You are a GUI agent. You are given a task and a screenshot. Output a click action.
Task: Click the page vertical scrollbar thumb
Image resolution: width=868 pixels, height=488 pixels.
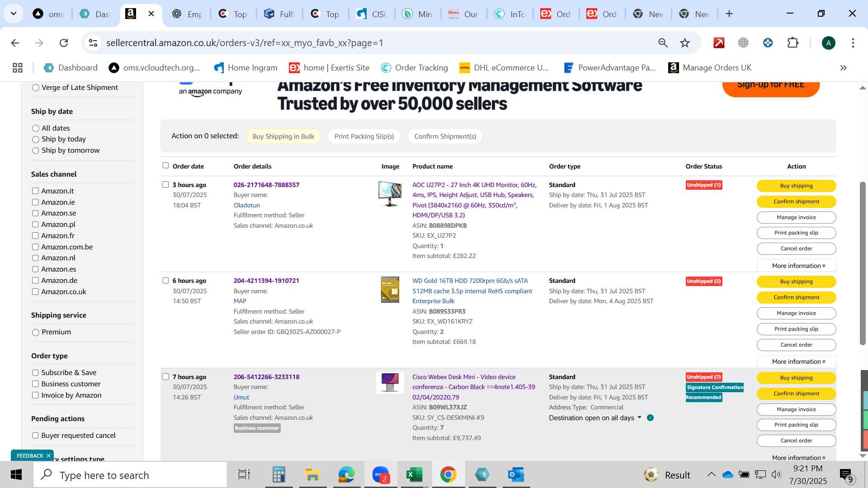point(863,263)
